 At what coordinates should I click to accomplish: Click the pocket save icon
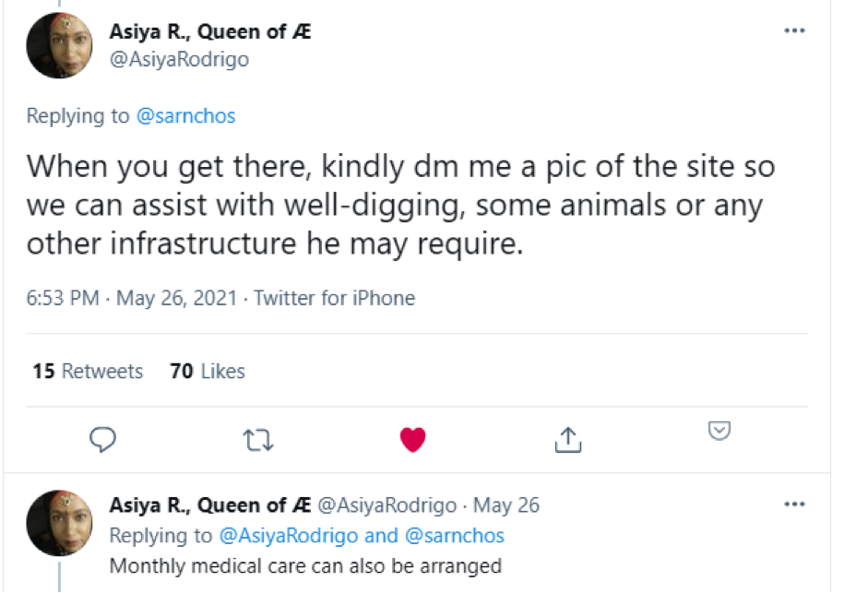coord(719,430)
